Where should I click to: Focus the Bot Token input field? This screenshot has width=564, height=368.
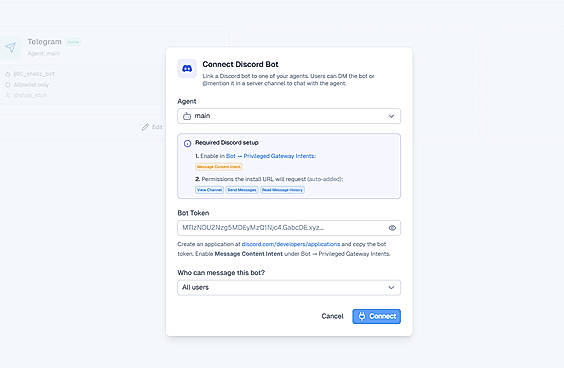(x=289, y=228)
